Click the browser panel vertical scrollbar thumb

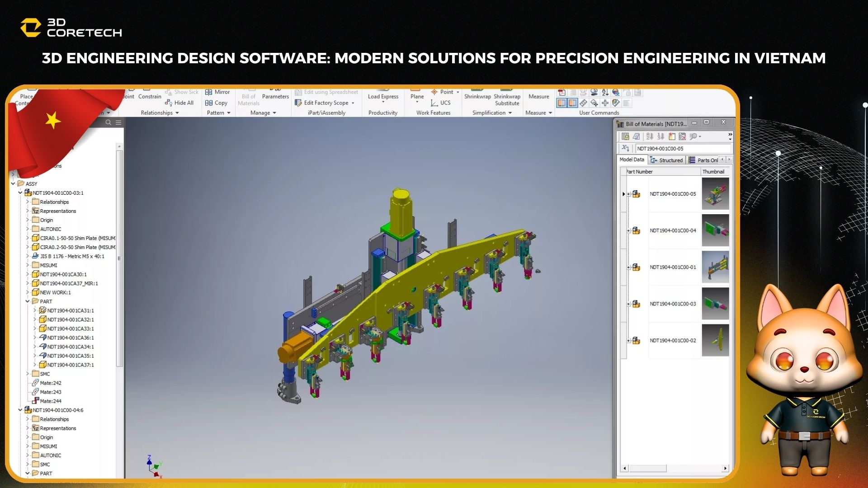point(119,258)
